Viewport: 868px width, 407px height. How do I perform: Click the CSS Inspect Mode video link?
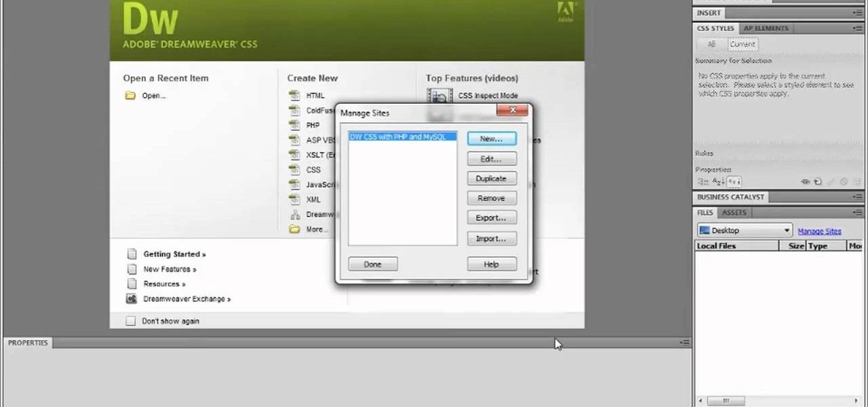(x=488, y=96)
